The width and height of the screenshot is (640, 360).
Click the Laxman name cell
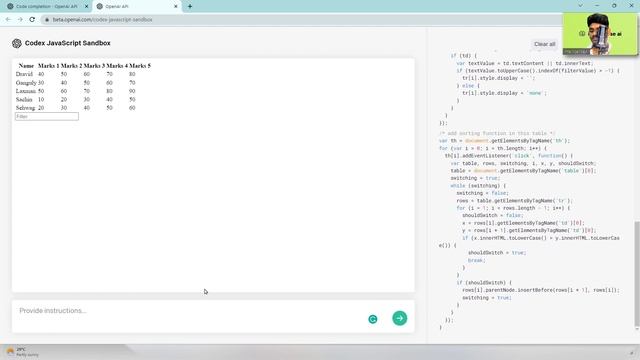pos(26,91)
